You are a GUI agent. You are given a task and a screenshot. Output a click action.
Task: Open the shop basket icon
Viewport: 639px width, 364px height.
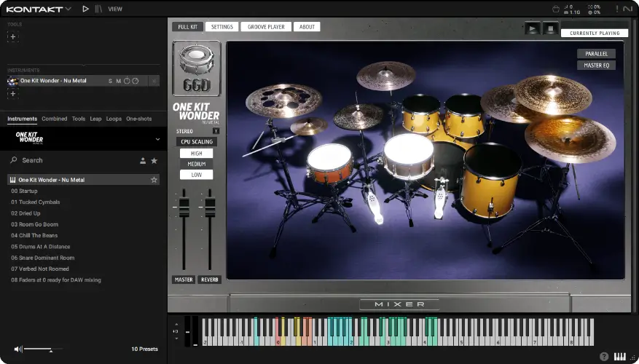(556, 9)
